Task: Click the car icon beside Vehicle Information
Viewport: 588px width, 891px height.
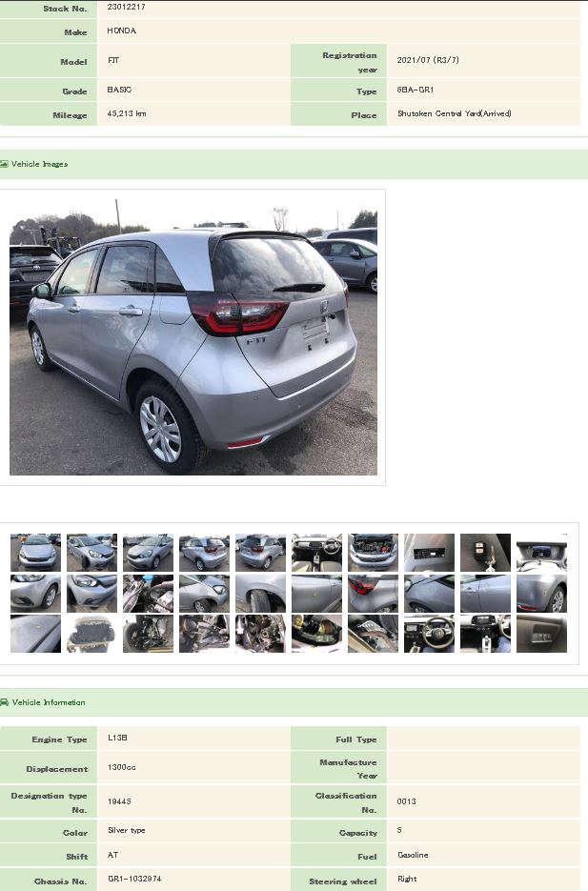Action: click(x=4, y=702)
